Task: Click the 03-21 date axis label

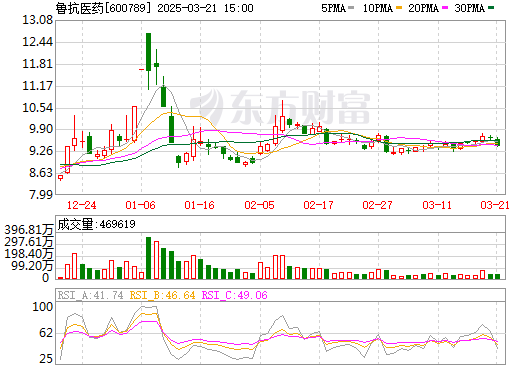Action: click(x=495, y=205)
